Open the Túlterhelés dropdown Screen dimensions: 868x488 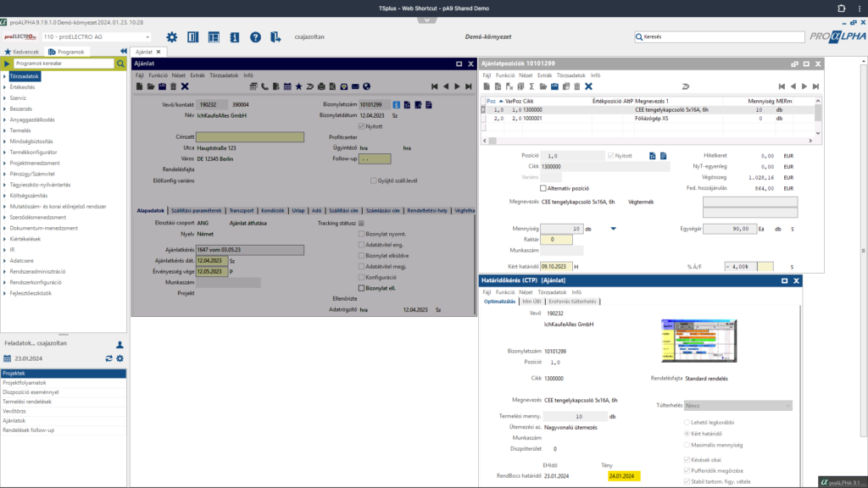pyautogui.click(x=787, y=406)
